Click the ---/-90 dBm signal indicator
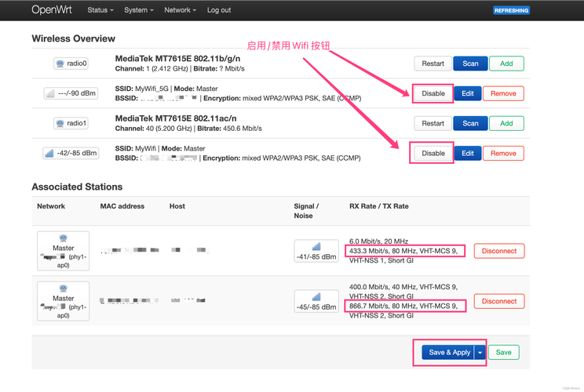 click(x=71, y=93)
